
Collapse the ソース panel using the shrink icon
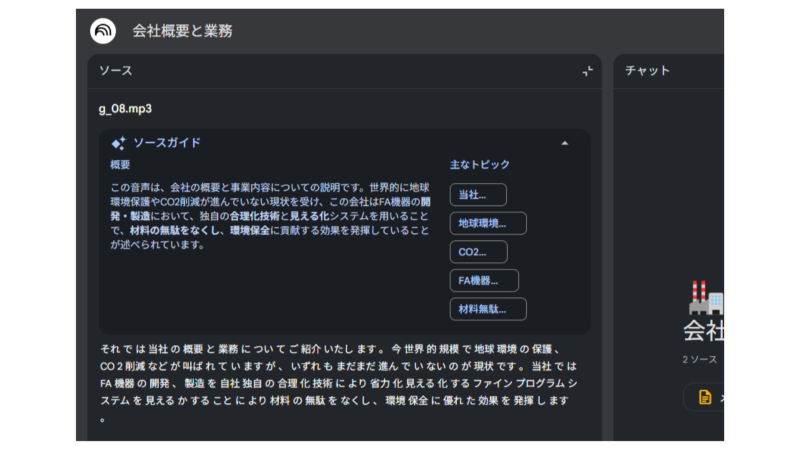click(587, 71)
